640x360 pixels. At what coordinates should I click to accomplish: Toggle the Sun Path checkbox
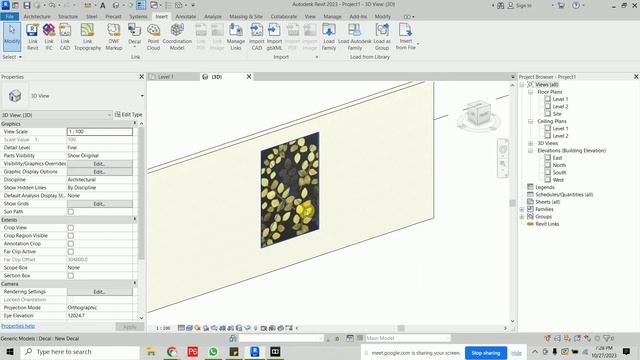click(71, 212)
